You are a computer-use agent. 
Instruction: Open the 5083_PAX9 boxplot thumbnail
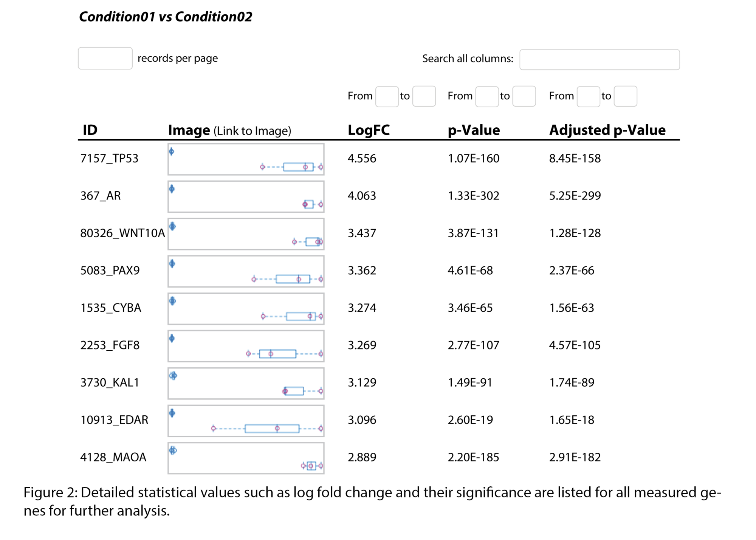(x=246, y=271)
